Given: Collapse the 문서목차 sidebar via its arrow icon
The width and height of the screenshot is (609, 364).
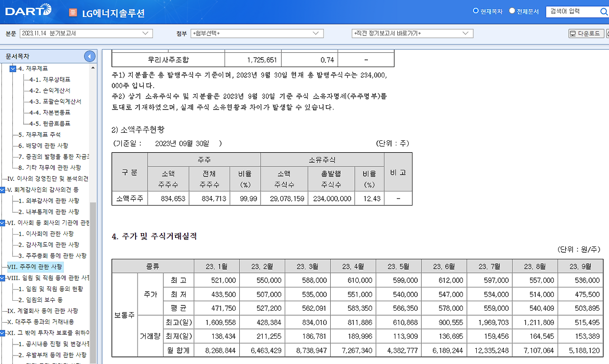Looking at the screenshot, I should [x=89, y=56].
